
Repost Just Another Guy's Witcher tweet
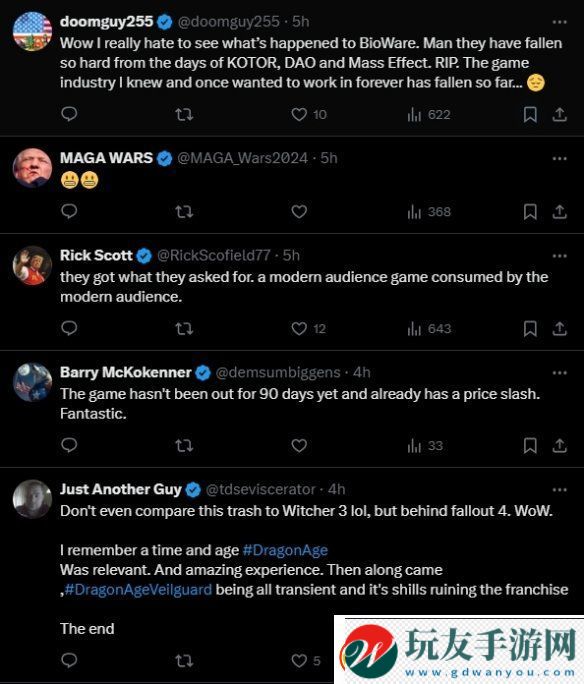pyautogui.click(x=184, y=661)
